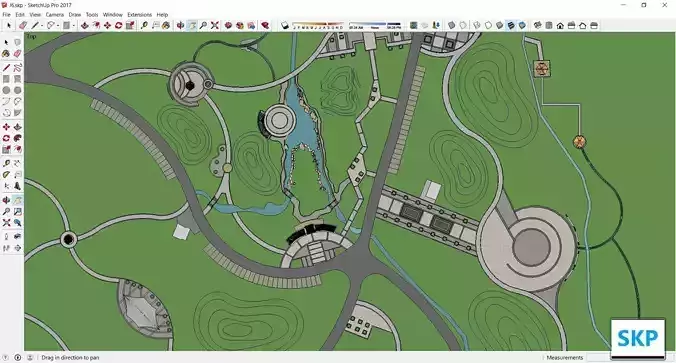Open the Extension Manager ruby icon
Screen dimensions: 676x363
click(265, 26)
